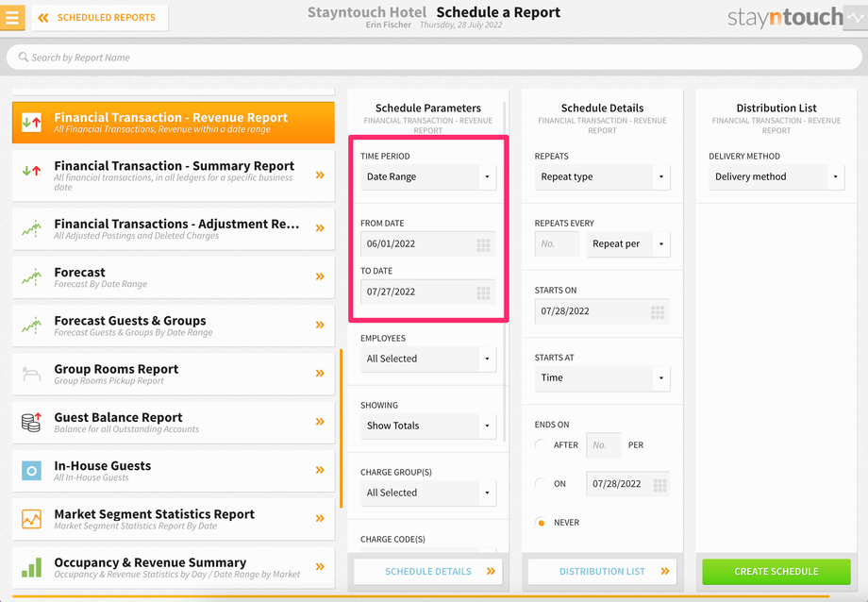
Task: Select the Ends On Never radio button
Action: coord(541,522)
